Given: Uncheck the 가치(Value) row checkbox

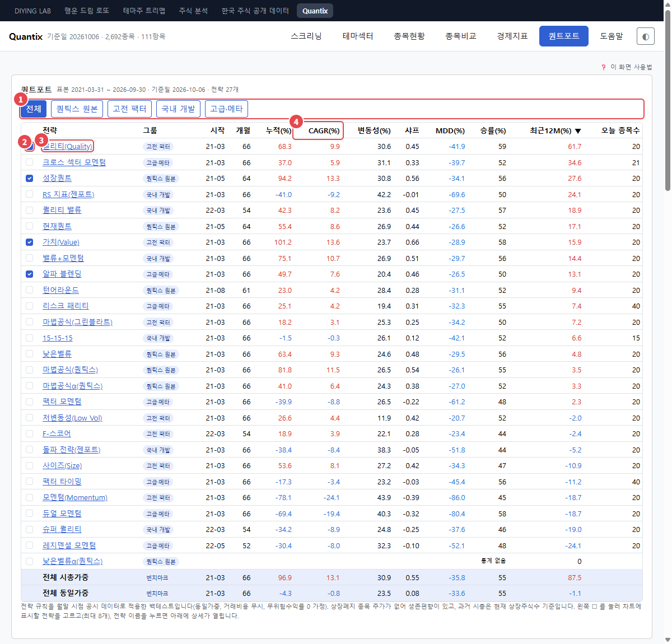Looking at the screenshot, I should click(29, 242).
